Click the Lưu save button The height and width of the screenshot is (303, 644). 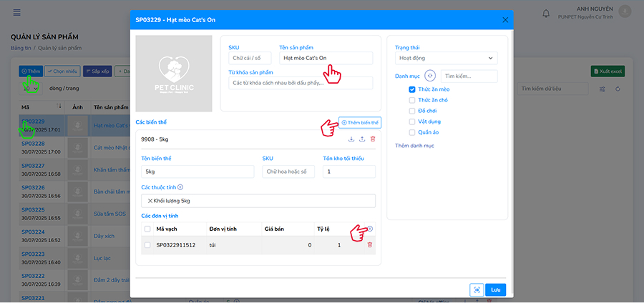point(495,289)
